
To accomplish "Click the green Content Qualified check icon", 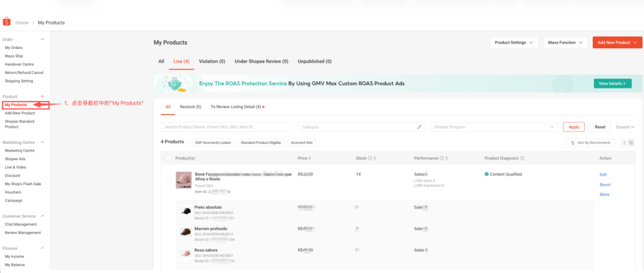I will [x=486, y=174].
